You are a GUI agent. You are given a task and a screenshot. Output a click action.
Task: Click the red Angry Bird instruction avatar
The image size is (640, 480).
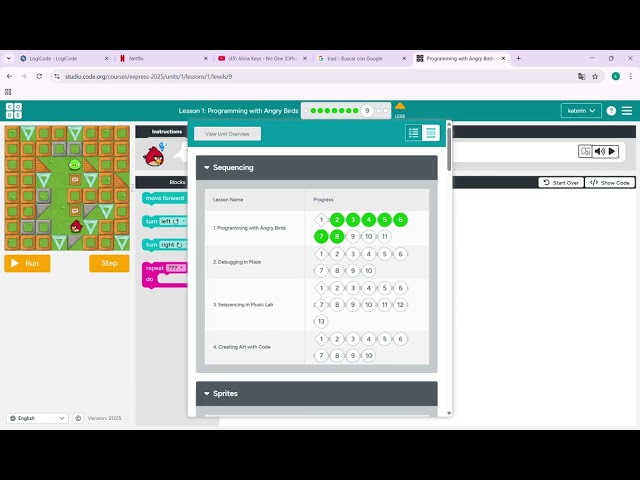click(154, 156)
